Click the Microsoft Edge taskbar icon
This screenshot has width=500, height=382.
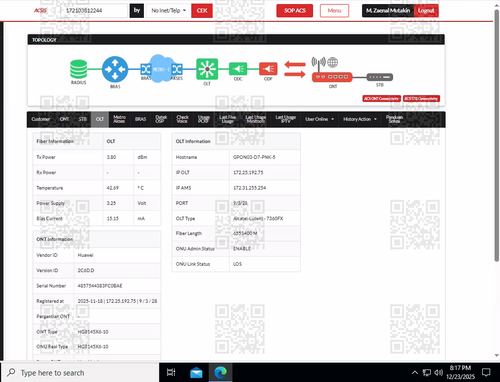coord(220,372)
